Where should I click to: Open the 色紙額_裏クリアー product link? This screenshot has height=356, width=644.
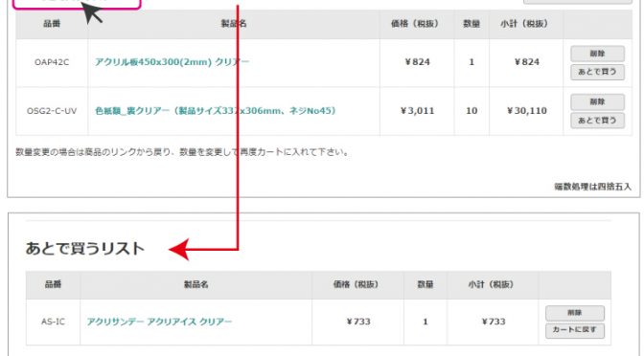(x=216, y=111)
